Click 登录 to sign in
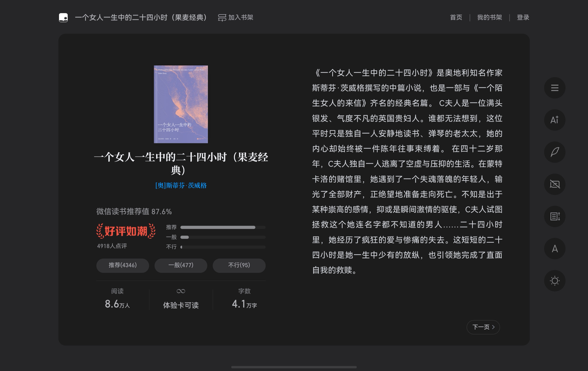 pyautogui.click(x=523, y=18)
